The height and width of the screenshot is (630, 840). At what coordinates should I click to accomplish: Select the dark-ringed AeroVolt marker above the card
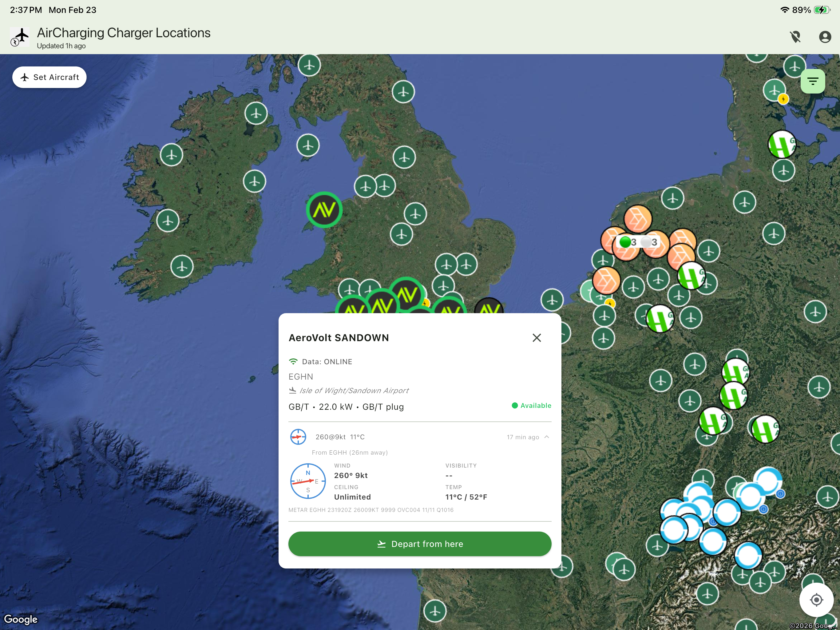489,306
